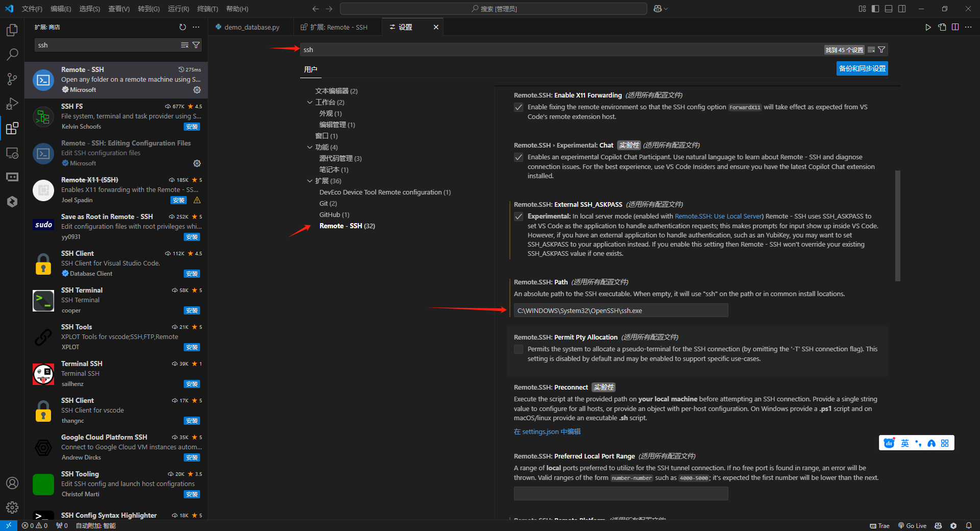Open the 终端(T) menu
This screenshot has width=980, height=531.
(207, 9)
